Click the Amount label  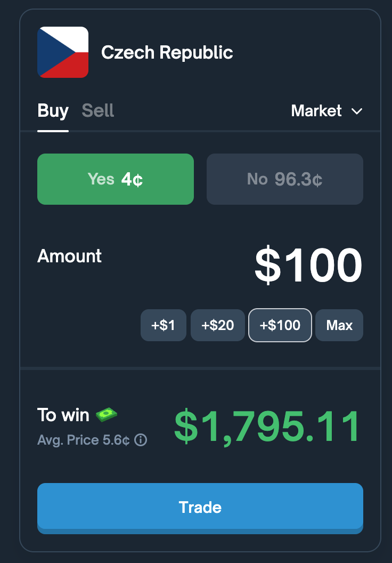[x=70, y=256]
